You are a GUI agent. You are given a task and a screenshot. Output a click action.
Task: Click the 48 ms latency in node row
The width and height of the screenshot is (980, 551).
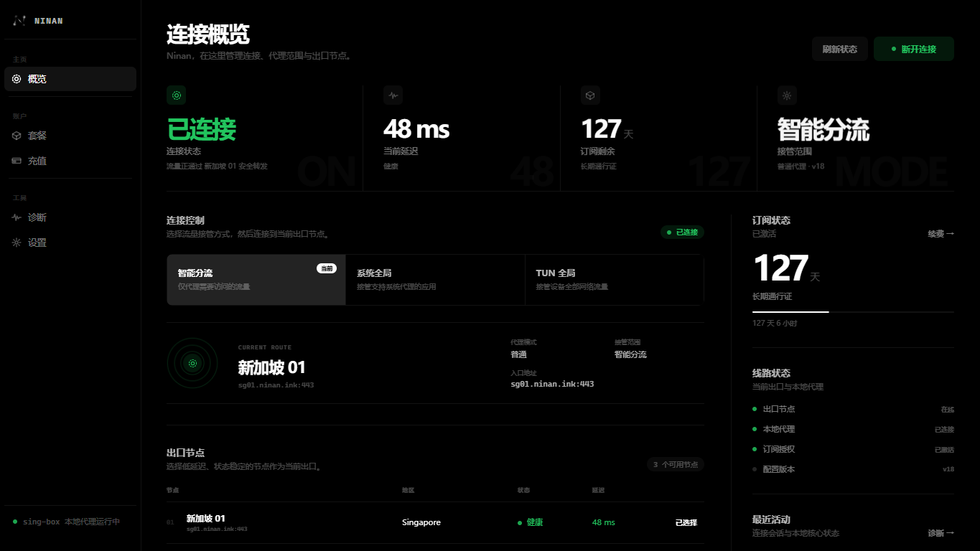(604, 522)
